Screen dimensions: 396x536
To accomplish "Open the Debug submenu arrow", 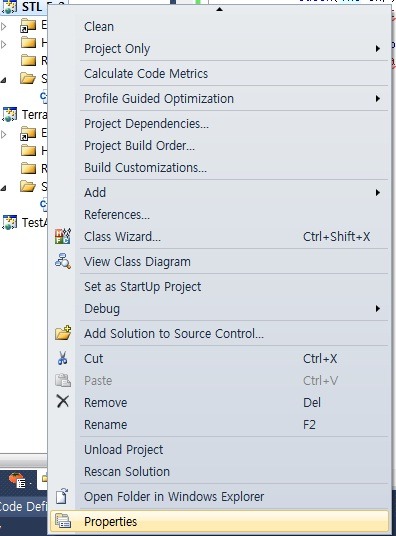I will tap(378, 308).
